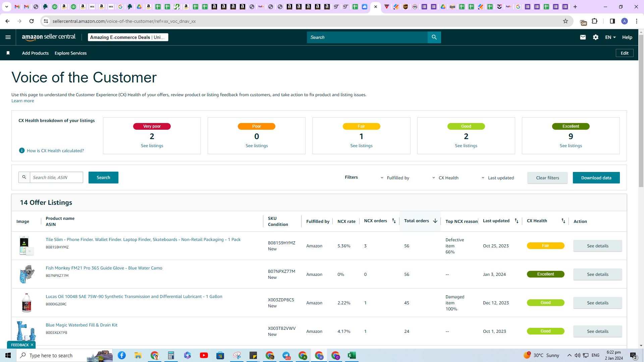The width and height of the screenshot is (644, 362).
Task: Open the Chrome extensions puzzle icon
Action: [x=595, y=21]
